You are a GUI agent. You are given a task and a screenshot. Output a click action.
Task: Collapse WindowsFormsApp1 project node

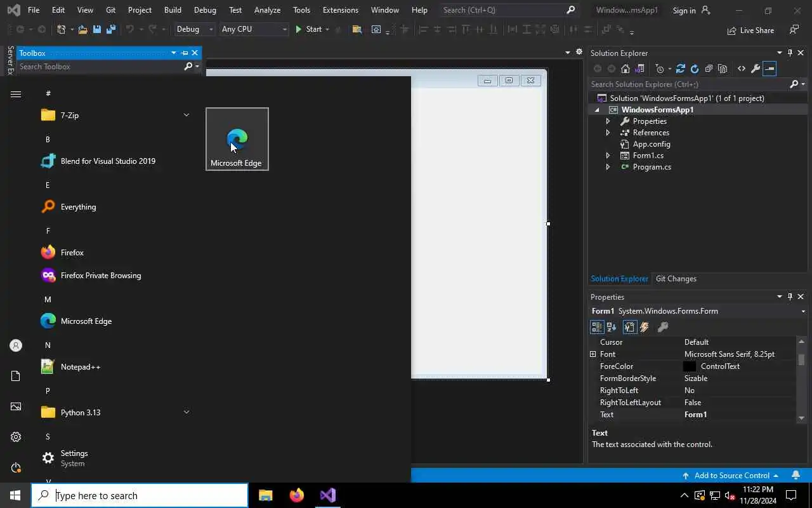pyautogui.click(x=596, y=109)
